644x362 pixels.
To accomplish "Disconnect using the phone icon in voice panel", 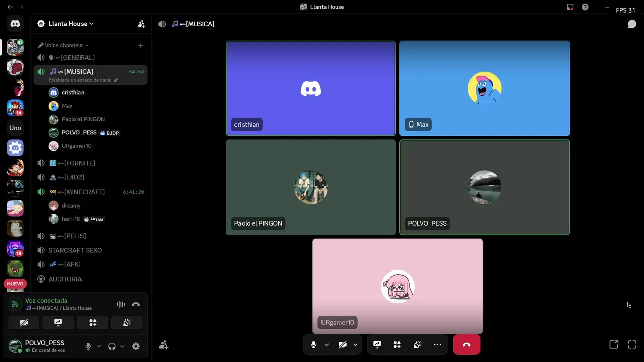I will pos(136,304).
